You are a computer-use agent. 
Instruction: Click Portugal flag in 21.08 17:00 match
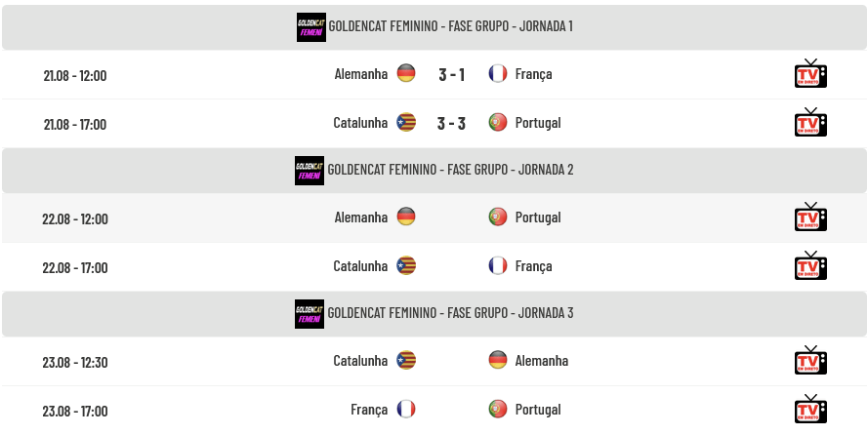[x=498, y=122]
